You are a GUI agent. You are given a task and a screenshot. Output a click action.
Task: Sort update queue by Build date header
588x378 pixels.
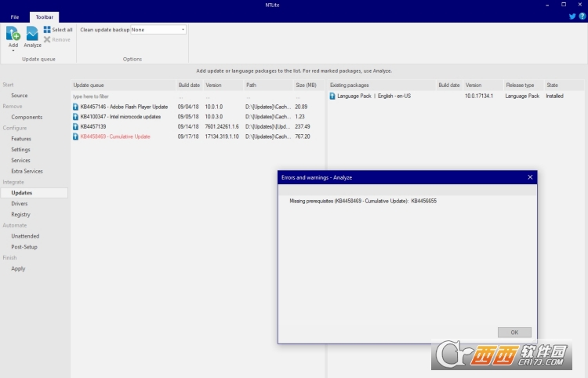pos(190,85)
